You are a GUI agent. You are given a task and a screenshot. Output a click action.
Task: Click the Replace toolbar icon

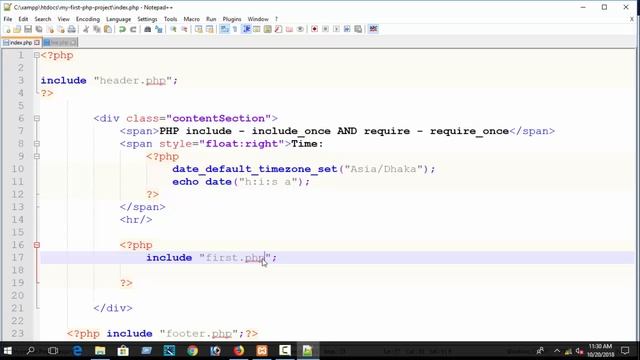point(159,29)
